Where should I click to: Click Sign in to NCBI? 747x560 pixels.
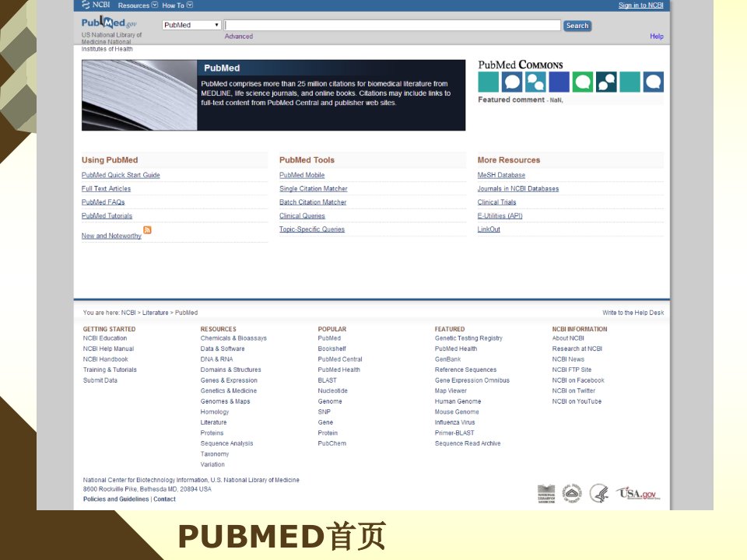pos(640,5)
